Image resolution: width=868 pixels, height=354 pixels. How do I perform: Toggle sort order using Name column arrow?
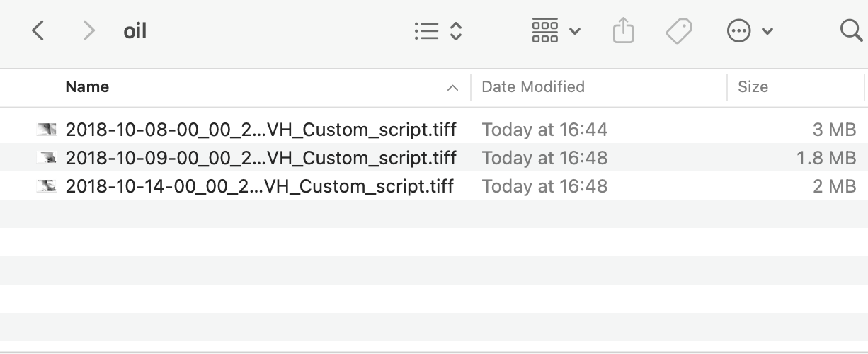click(x=452, y=88)
